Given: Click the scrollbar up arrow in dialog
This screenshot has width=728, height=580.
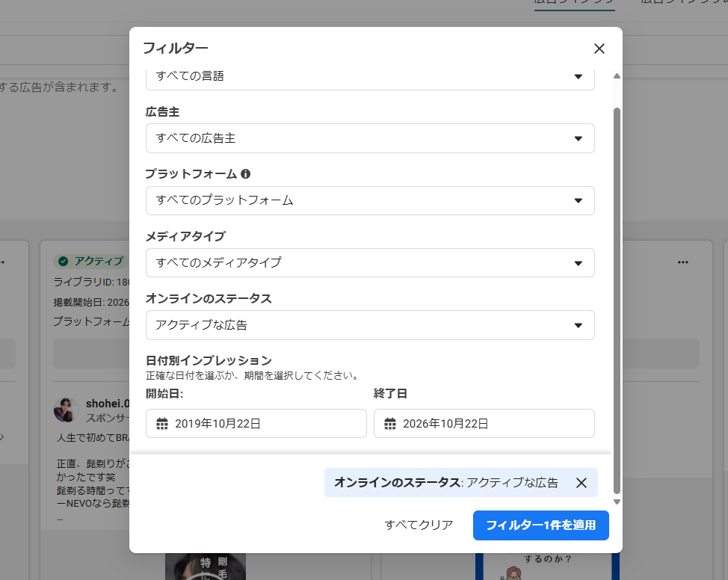Looking at the screenshot, I should tap(617, 76).
